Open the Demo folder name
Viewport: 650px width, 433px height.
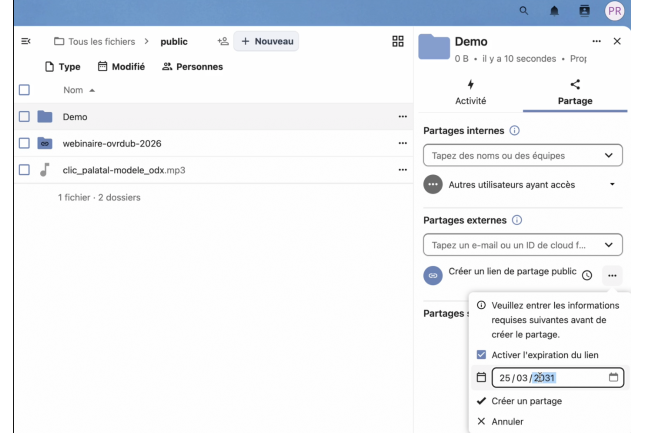point(75,117)
